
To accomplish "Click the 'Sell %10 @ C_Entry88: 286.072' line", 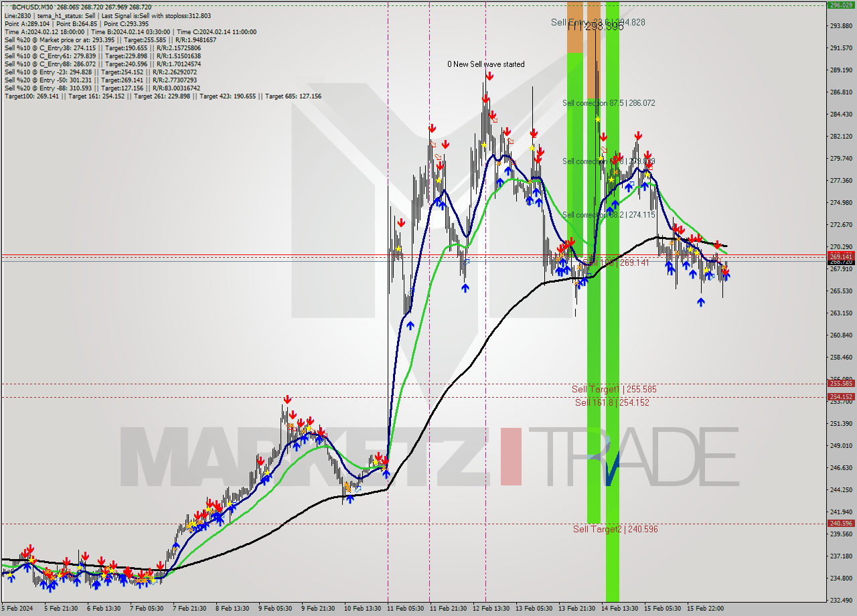I will tap(102, 64).
